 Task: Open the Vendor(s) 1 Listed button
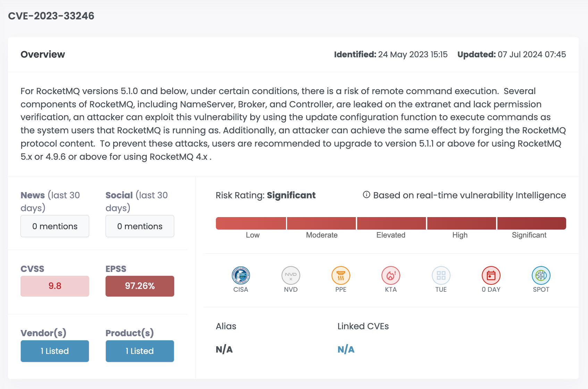click(55, 351)
